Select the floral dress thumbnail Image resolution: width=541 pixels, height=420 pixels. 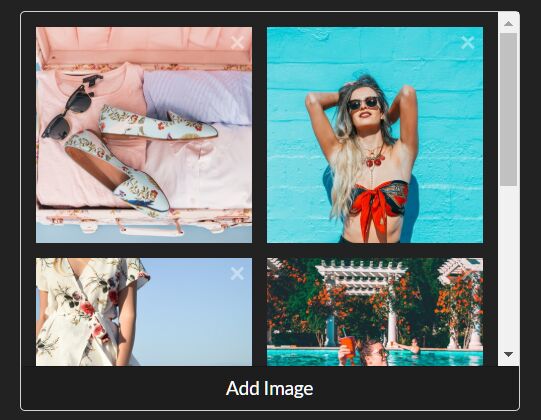[x=144, y=312]
